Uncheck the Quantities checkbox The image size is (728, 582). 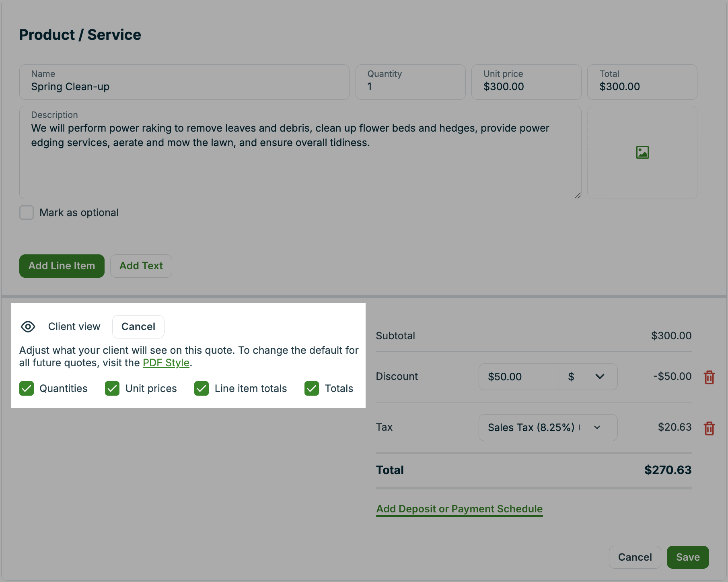tap(26, 388)
